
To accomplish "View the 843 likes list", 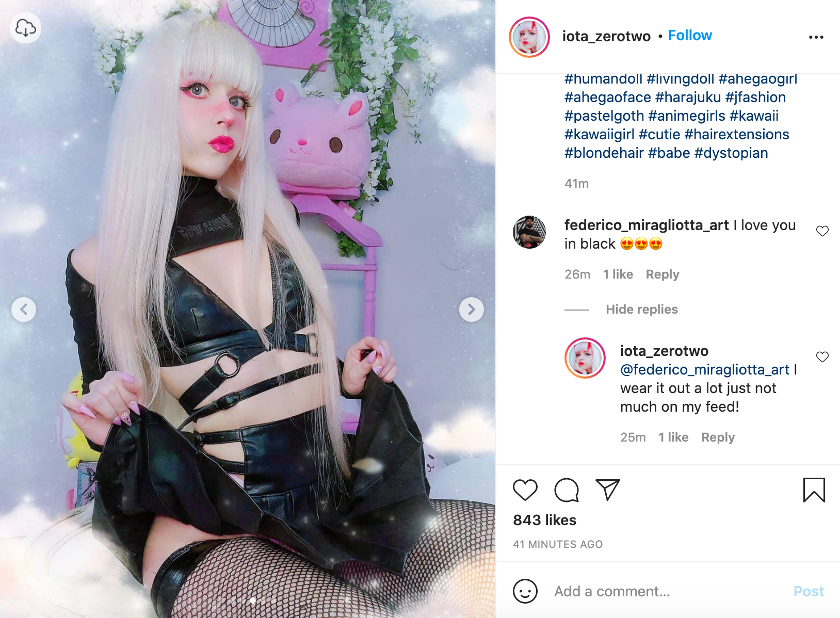I will pos(544,520).
